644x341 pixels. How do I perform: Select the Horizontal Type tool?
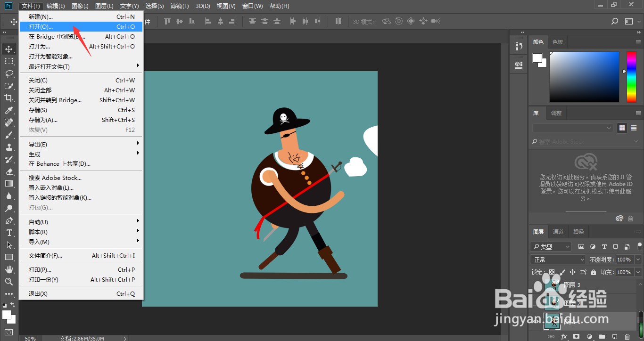tap(9, 233)
